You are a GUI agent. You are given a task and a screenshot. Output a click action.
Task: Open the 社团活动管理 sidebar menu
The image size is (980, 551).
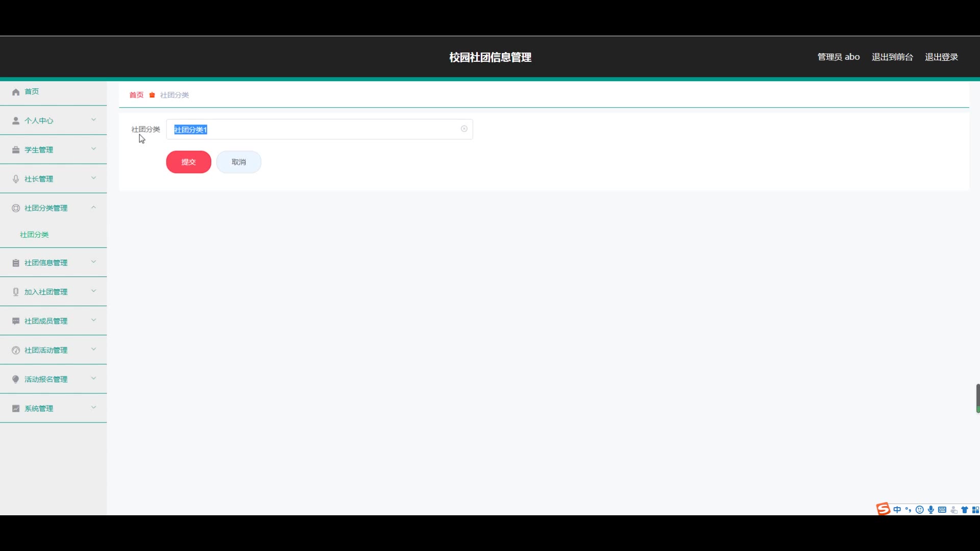(53, 350)
